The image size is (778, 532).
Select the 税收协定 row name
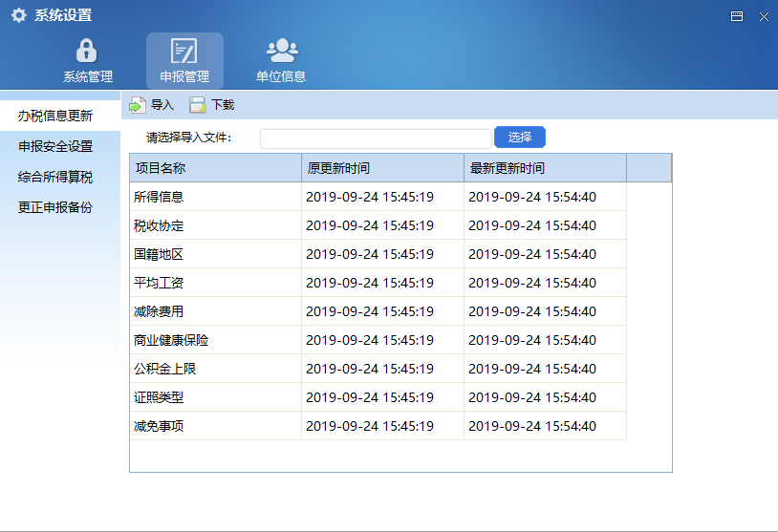[x=159, y=226]
